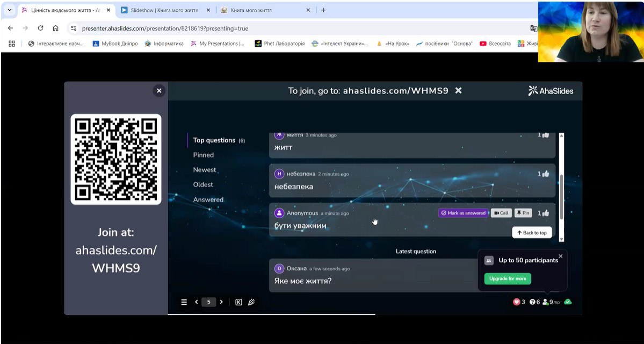Open the questions count icon
The height and width of the screenshot is (344, 644).
point(535,302)
